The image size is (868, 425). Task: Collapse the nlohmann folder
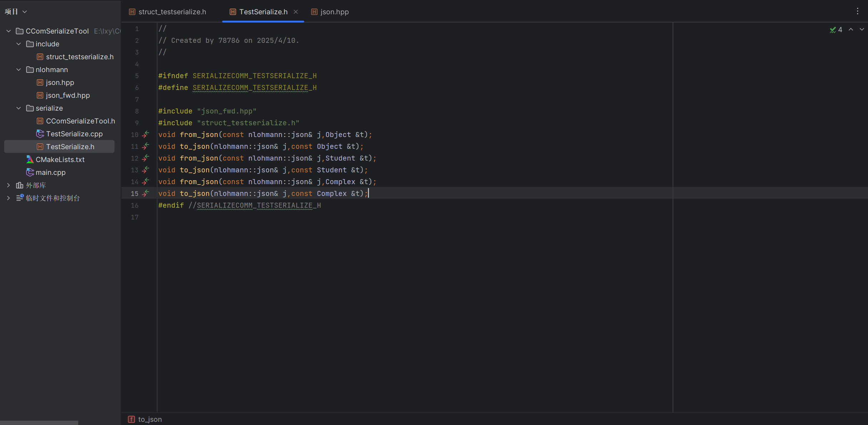coord(19,70)
